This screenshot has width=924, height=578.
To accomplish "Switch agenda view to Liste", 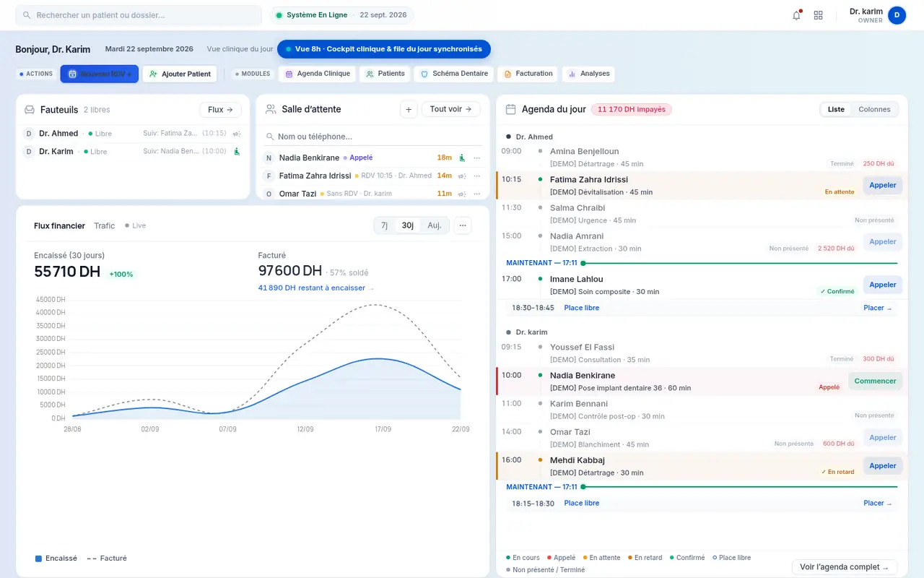I will [836, 109].
